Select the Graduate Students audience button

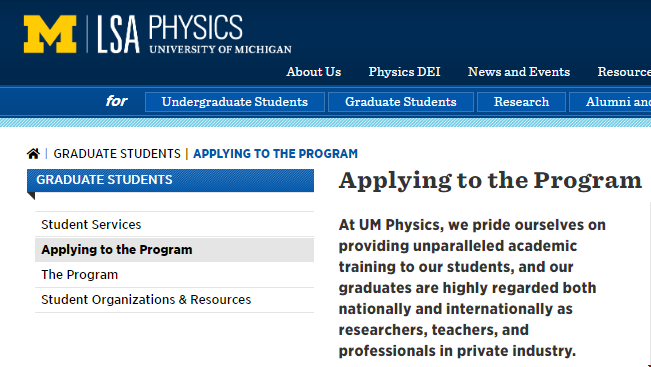pos(401,102)
